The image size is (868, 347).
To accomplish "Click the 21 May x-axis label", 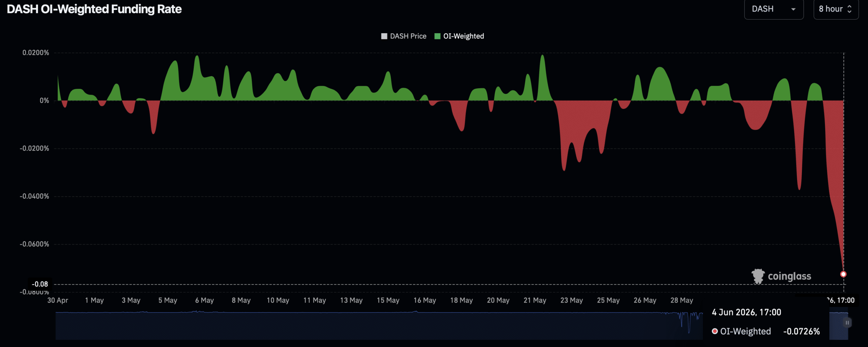I will click(x=535, y=300).
